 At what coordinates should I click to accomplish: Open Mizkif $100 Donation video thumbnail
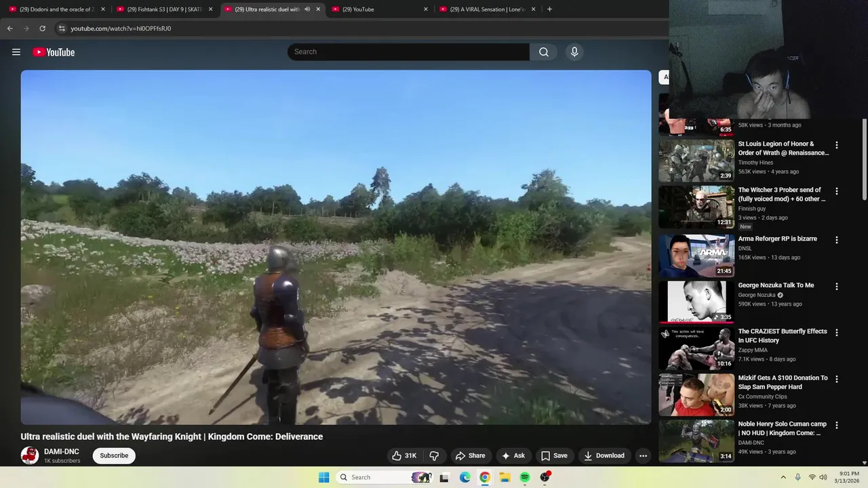click(696, 395)
